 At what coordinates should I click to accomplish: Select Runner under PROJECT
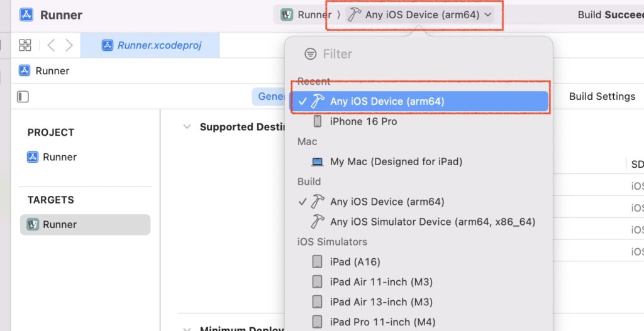click(52, 157)
